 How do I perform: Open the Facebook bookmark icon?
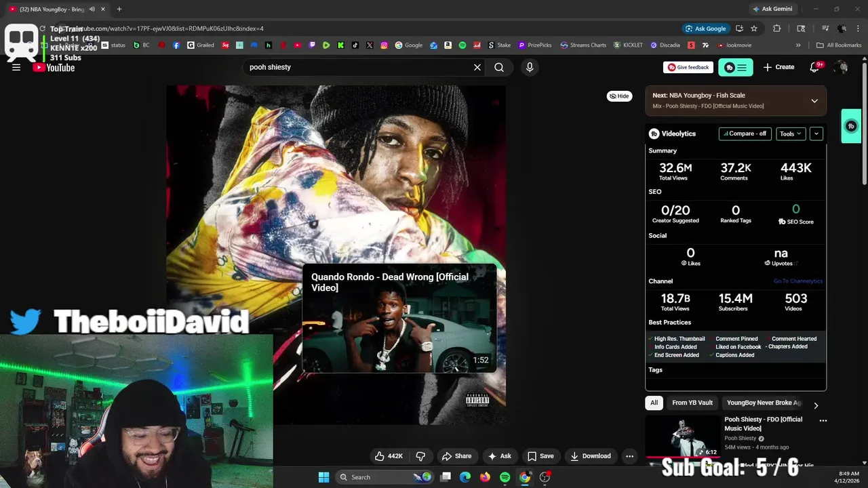[x=176, y=45]
